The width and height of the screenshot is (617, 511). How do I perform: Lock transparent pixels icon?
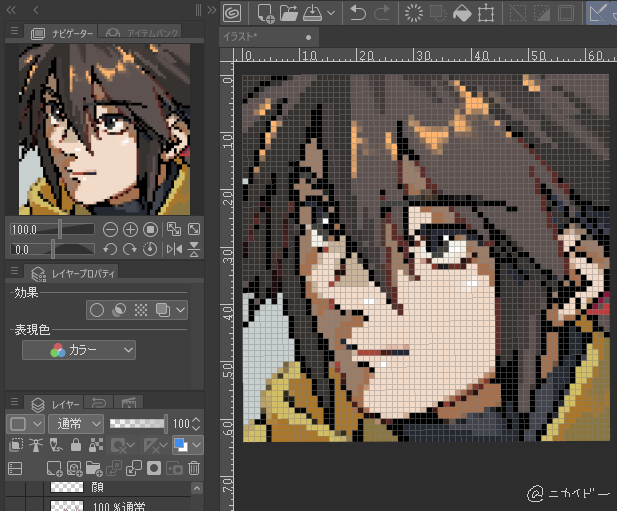coord(96,445)
